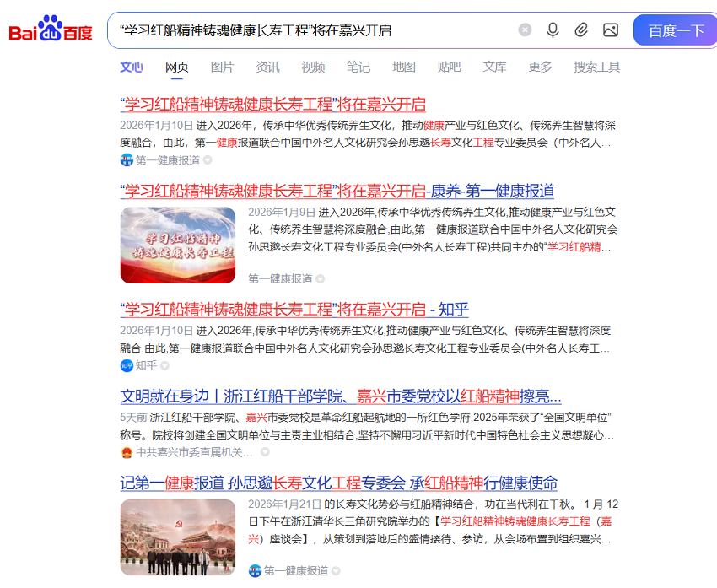This screenshot has width=717, height=588.
Task: Click the 知乎 source icon
Action: click(127, 365)
